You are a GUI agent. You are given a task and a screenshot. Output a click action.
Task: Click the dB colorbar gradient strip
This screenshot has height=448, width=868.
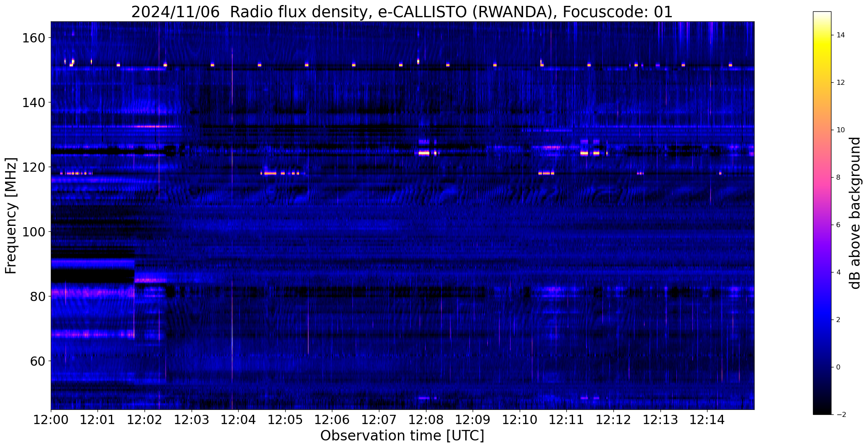[x=822, y=213]
